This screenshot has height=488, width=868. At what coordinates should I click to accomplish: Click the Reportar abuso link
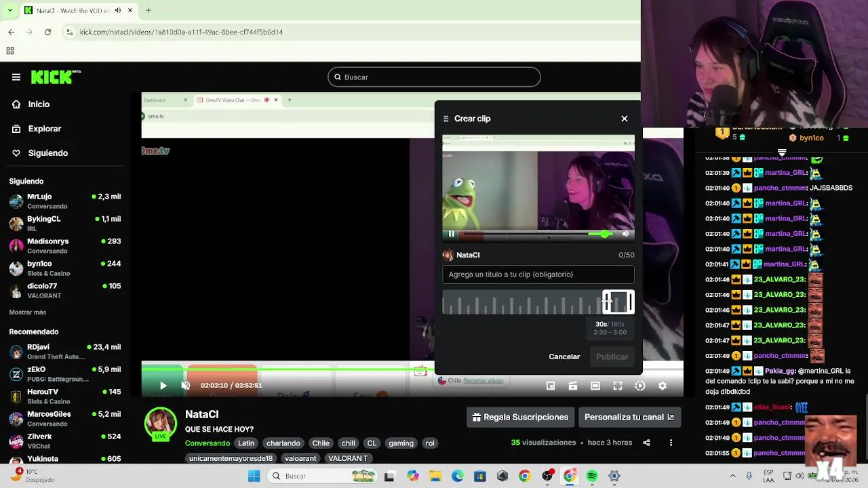click(484, 381)
